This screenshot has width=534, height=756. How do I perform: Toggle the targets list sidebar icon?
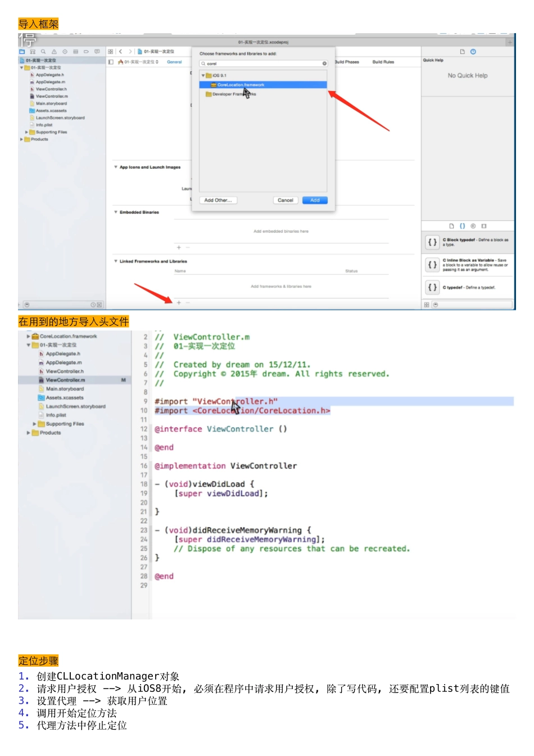point(111,62)
